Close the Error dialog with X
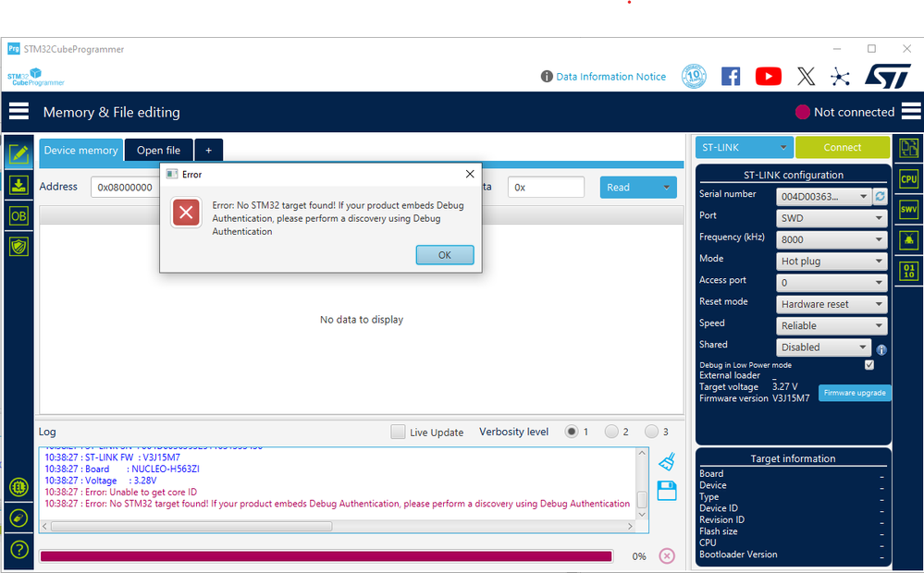924x573 pixels. (x=470, y=174)
